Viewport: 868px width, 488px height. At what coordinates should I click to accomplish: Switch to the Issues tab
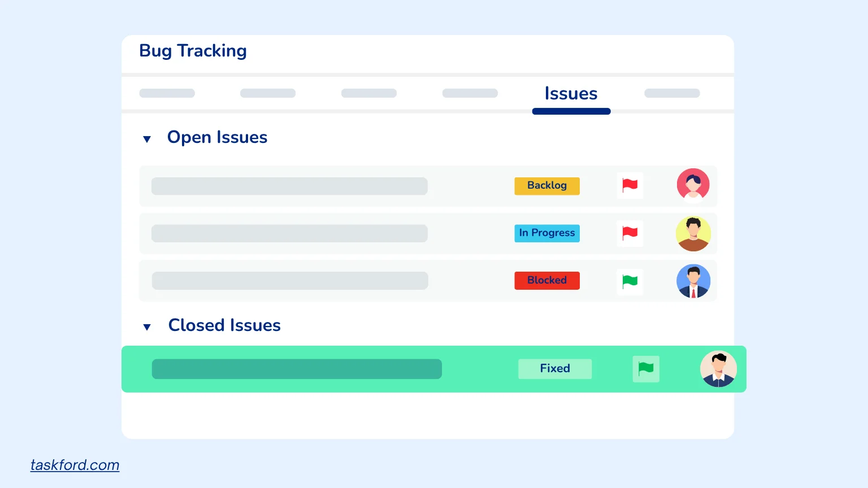571,94
